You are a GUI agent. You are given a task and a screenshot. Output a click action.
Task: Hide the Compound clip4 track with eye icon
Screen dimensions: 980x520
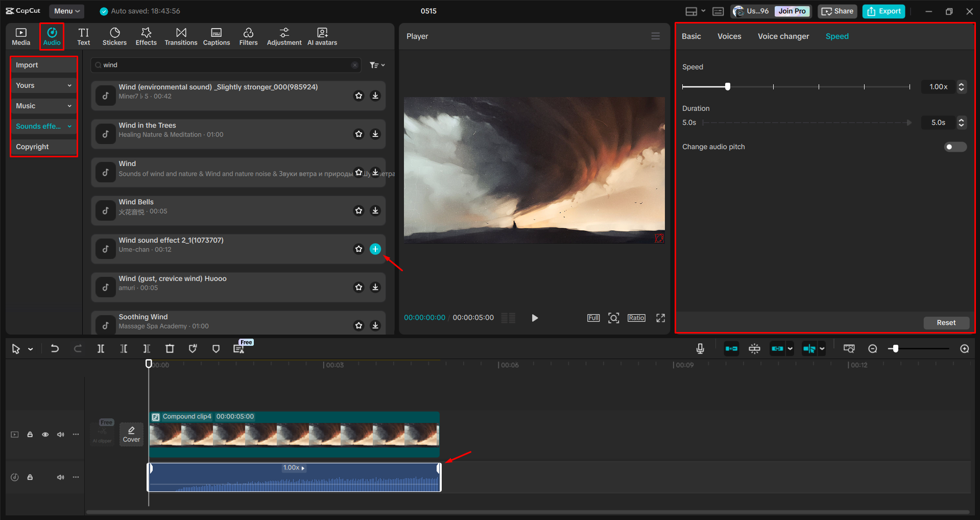(45, 434)
